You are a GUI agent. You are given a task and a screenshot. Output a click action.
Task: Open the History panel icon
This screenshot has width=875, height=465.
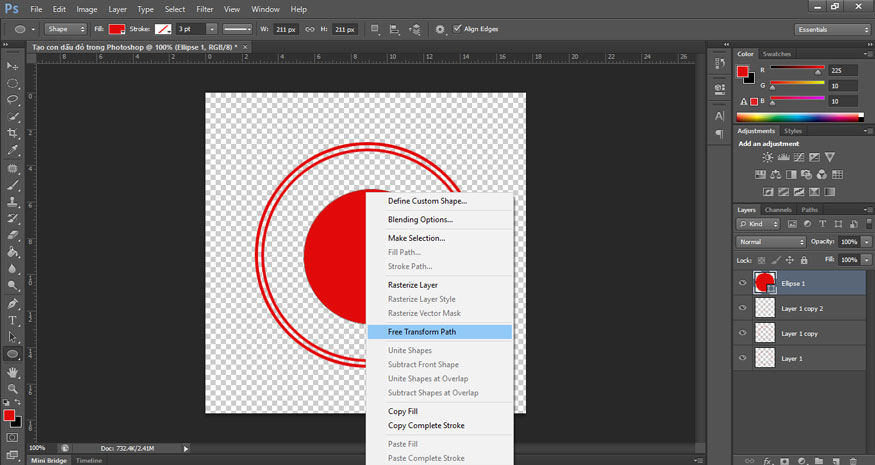pyautogui.click(x=720, y=64)
